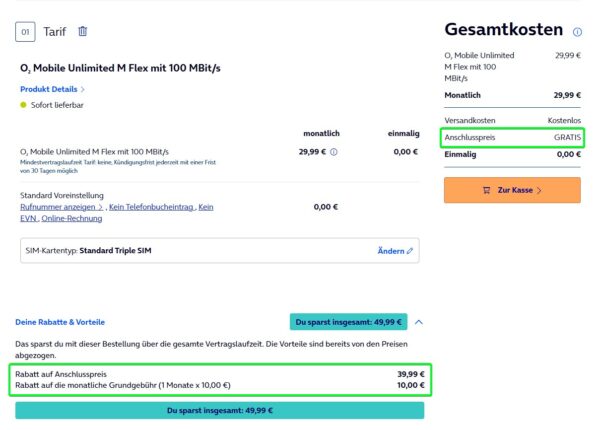
Task: Click the einmalig column header
Action: 403,134
